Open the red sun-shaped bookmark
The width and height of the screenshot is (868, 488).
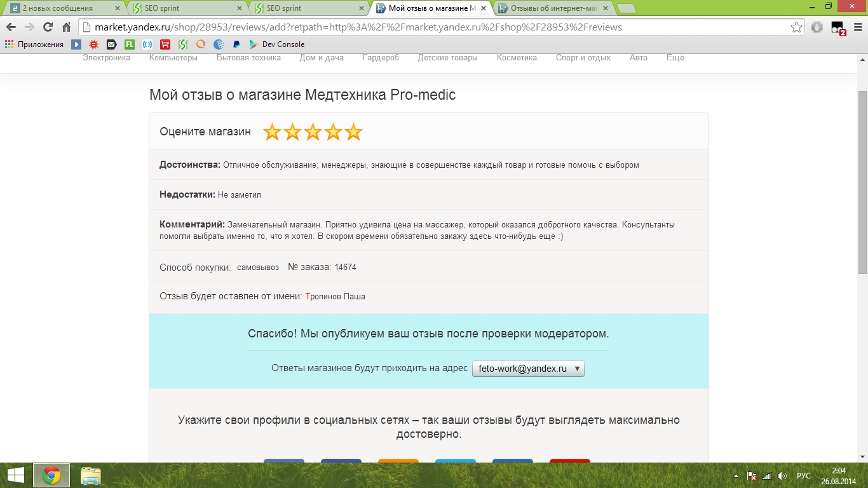tap(94, 44)
